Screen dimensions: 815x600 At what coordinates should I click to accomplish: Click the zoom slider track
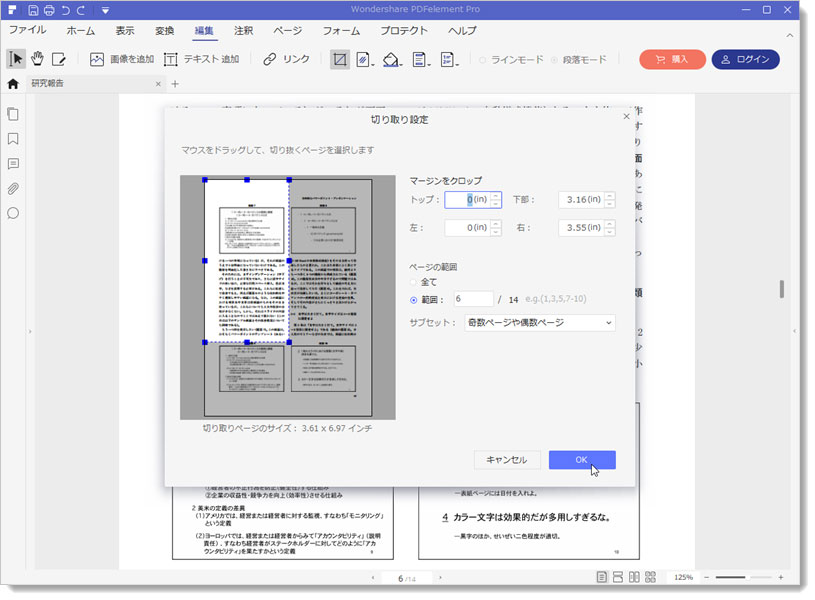(x=743, y=577)
